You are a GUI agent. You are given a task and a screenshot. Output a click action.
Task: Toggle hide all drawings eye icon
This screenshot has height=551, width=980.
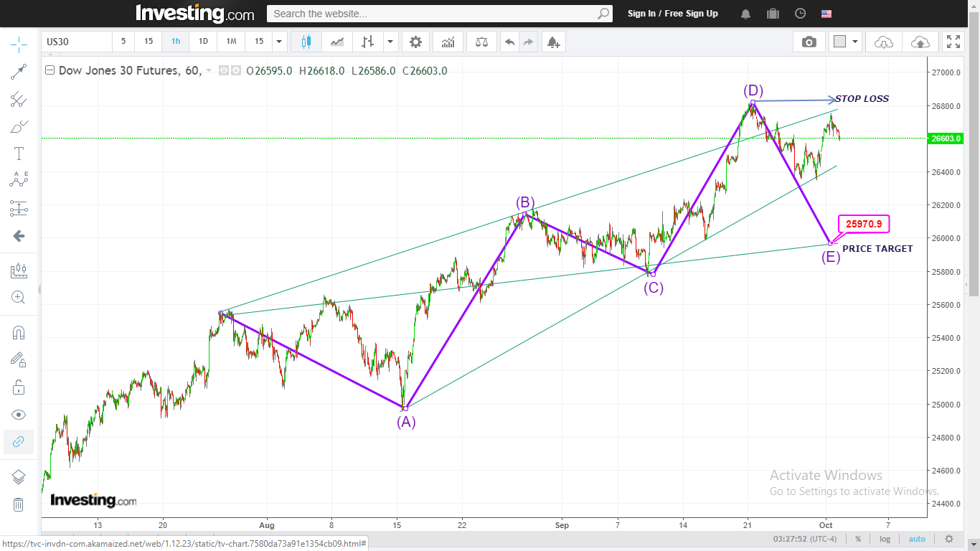tap(19, 415)
